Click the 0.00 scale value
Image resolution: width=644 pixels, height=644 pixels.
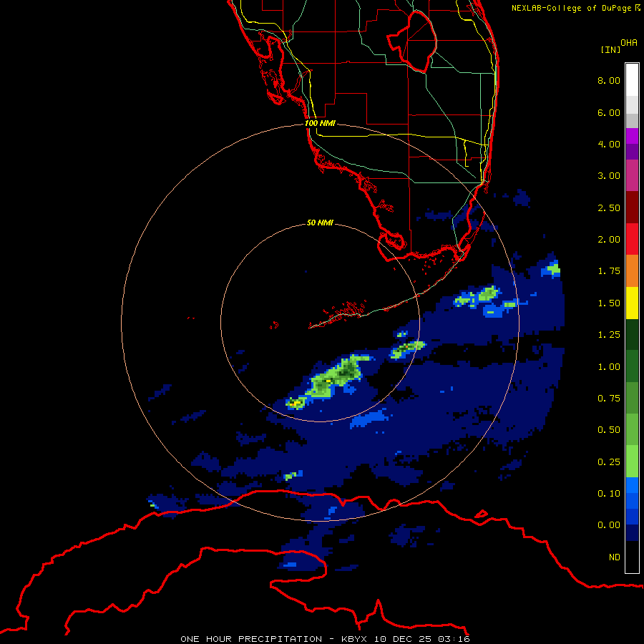coord(609,525)
